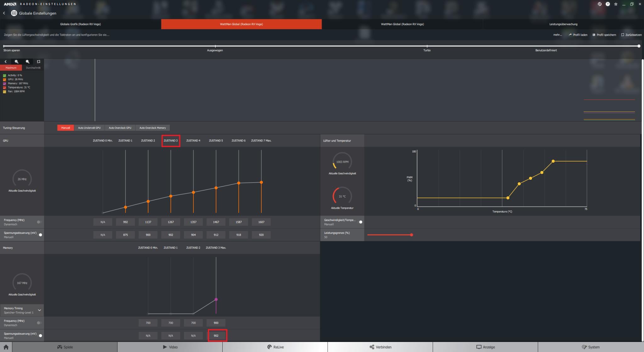Show Maximum values in legend
This screenshot has height=352, width=644.
(x=11, y=68)
